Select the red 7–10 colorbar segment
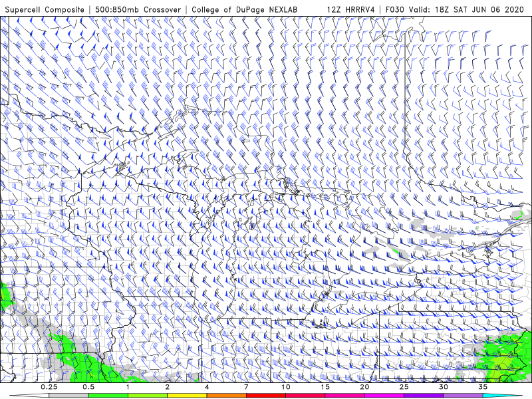 (266, 396)
